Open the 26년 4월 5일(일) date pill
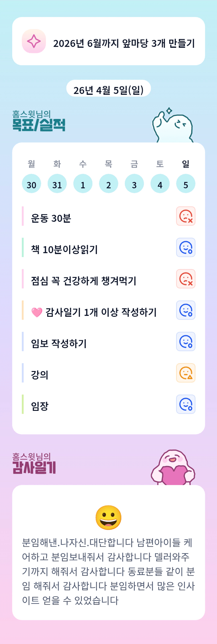 (x=108, y=90)
